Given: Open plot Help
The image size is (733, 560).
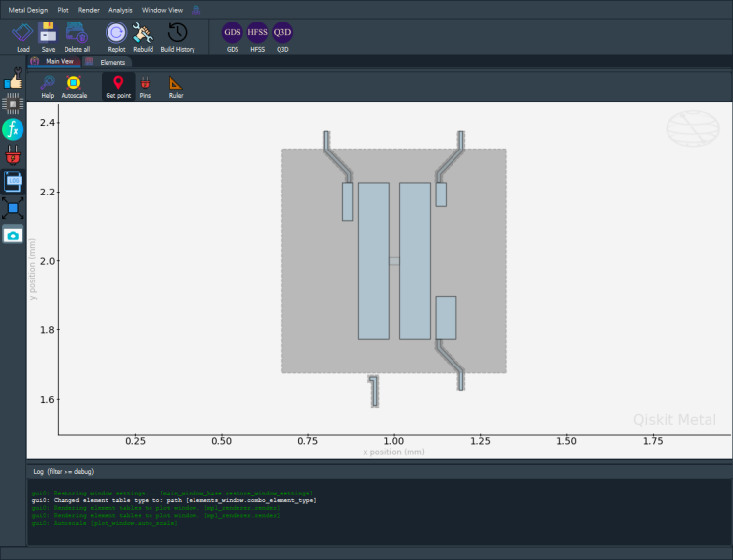Looking at the screenshot, I should [47, 87].
